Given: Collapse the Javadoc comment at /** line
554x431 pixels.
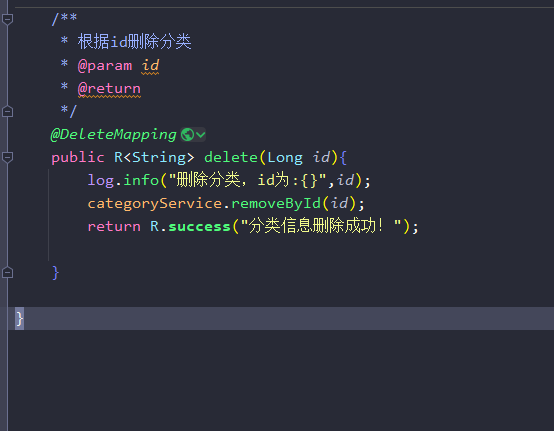Looking at the screenshot, I should 7,19.
